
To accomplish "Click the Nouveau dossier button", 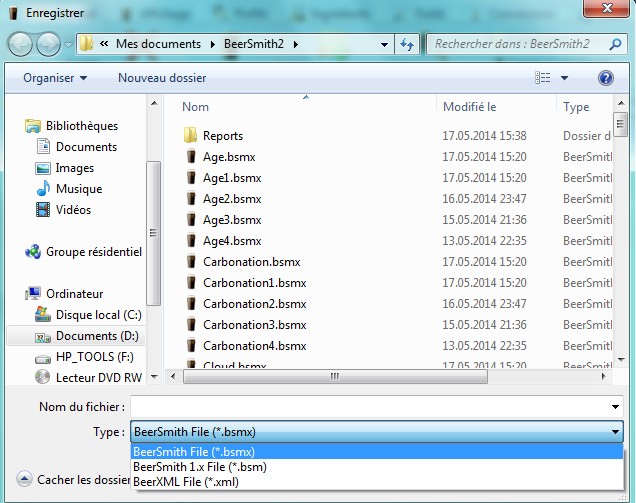I will click(162, 77).
